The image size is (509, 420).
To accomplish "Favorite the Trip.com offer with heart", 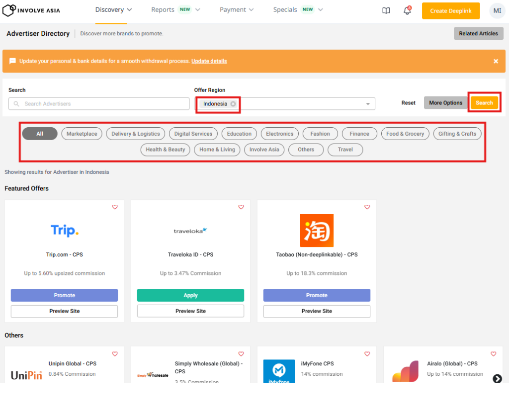I will pyautogui.click(x=115, y=207).
